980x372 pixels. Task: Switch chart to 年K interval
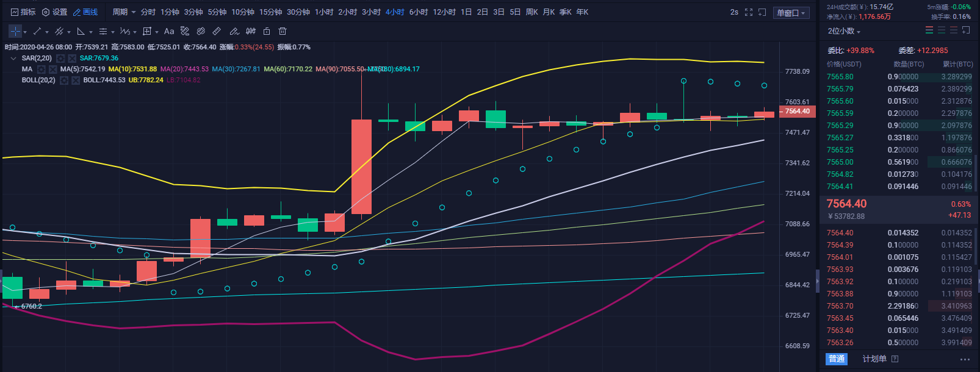582,12
